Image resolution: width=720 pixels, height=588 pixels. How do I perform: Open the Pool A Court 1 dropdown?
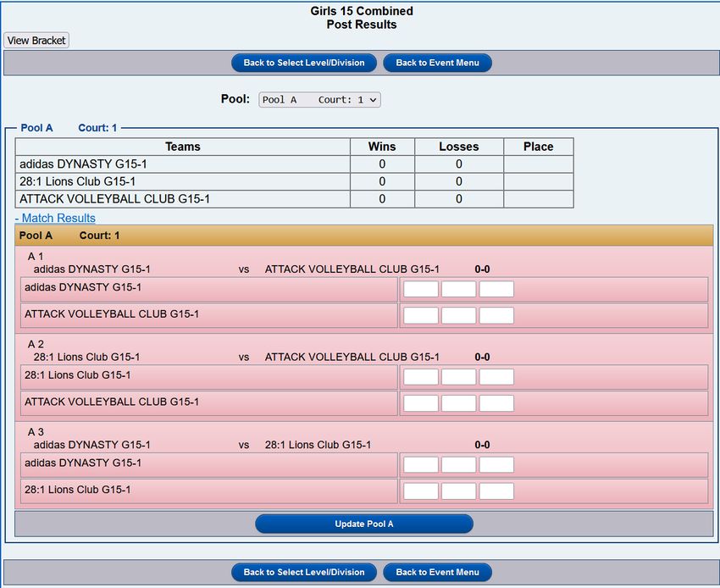(x=319, y=100)
